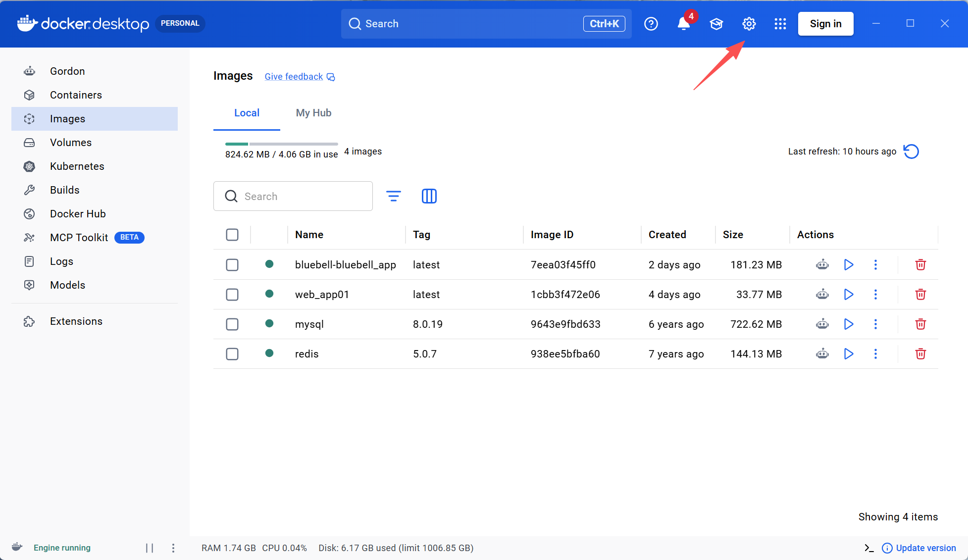
Task: Open the Give feedback link
Action: coord(300,77)
